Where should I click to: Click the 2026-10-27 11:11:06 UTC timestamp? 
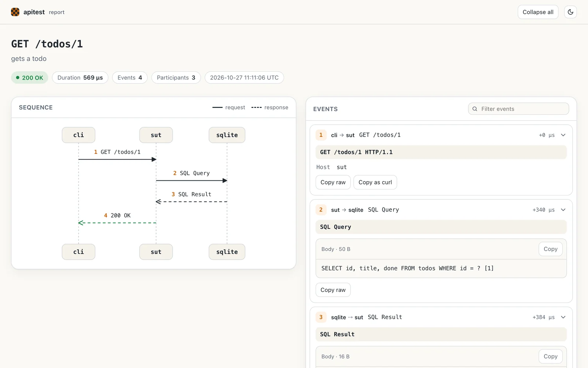[x=244, y=78]
